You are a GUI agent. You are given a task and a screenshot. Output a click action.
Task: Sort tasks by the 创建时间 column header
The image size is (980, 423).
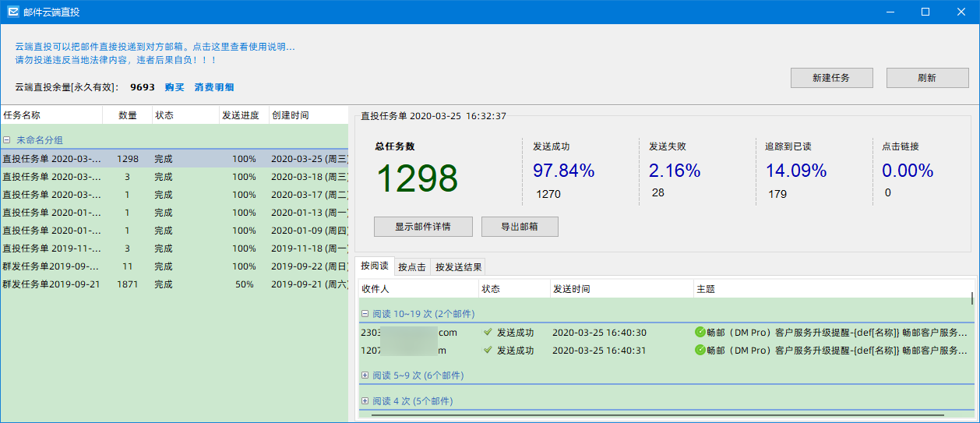290,115
